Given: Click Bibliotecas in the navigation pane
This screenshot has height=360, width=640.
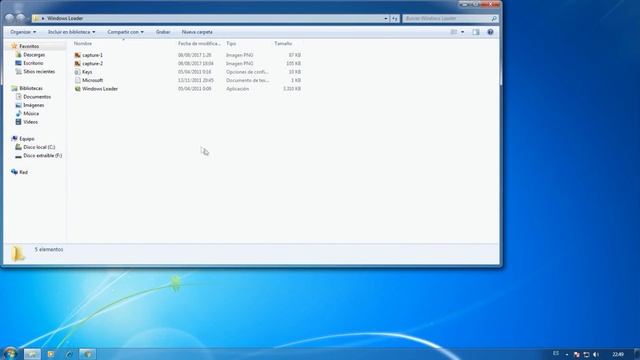Looking at the screenshot, I should click(31, 89).
